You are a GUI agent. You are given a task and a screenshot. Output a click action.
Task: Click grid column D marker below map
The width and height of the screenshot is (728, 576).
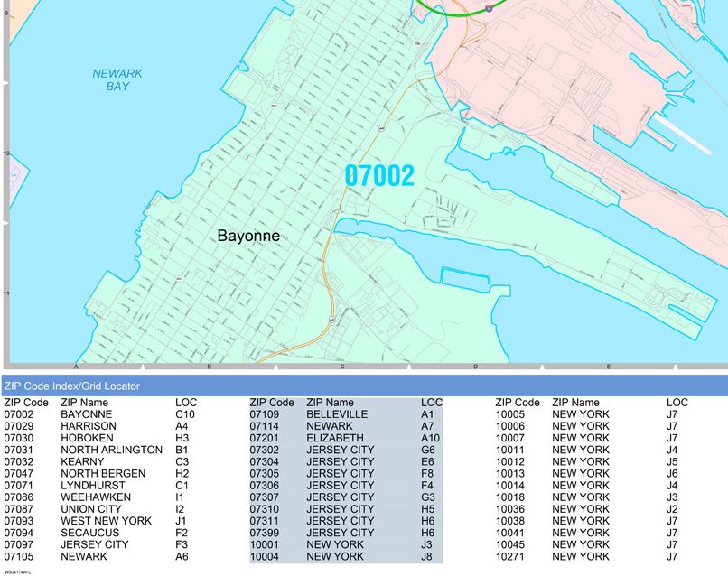click(x=475, y=367)
